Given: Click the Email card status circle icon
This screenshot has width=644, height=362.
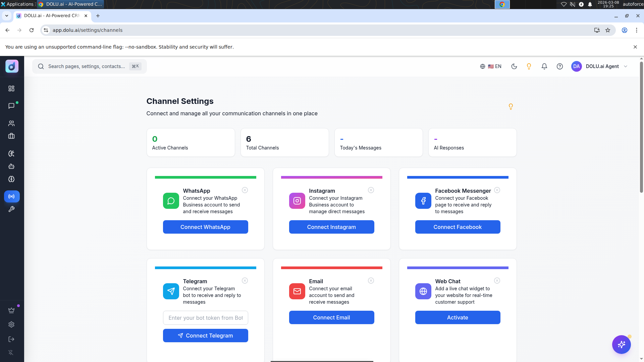Looking at the screenshot, I should point(371,281).
